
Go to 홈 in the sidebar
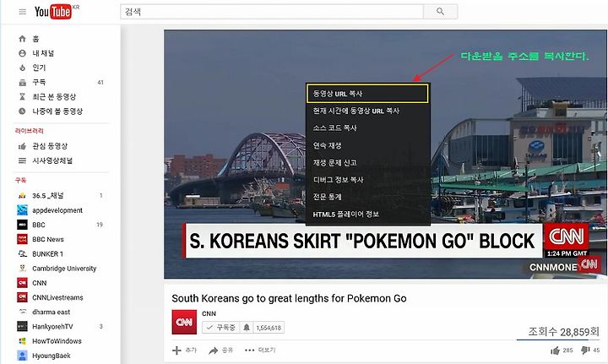click(35, 39)
